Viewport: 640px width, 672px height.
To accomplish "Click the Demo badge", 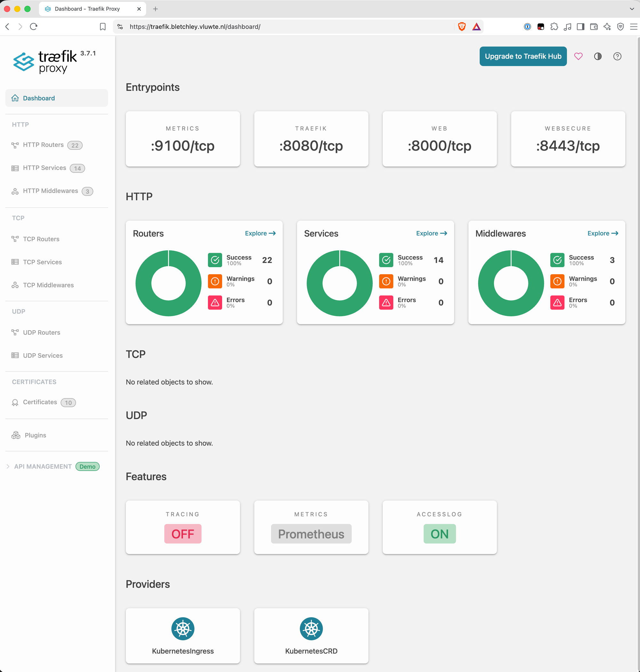I will 87,466.
